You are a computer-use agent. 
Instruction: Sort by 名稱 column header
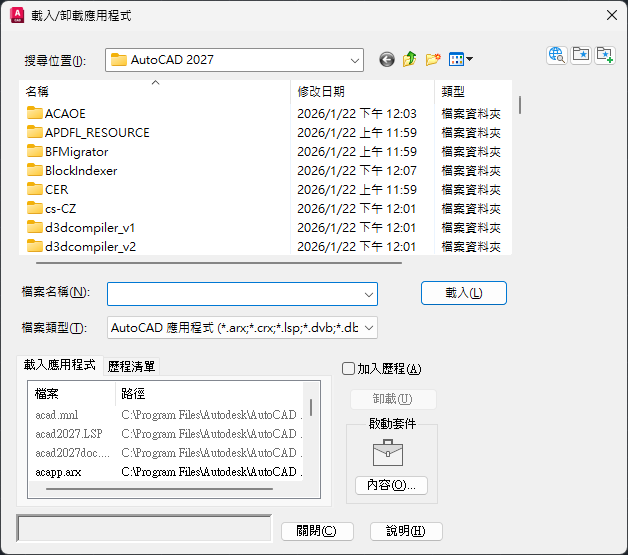pos(155,92)
